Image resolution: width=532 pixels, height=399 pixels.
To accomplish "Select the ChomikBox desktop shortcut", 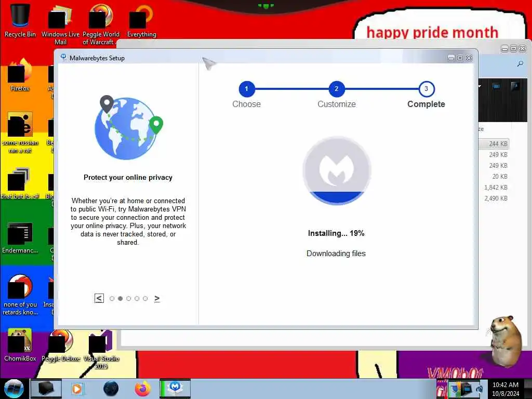I will [x=20, y=345].
